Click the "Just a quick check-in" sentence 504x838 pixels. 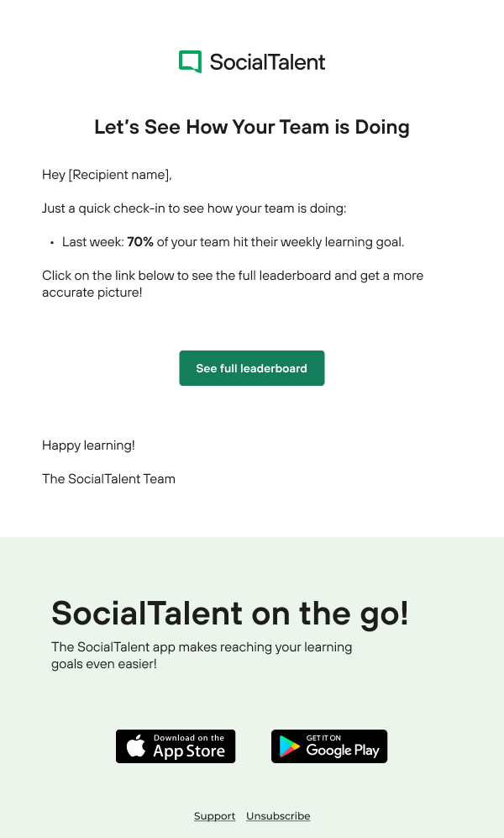[x=194, y=208]
